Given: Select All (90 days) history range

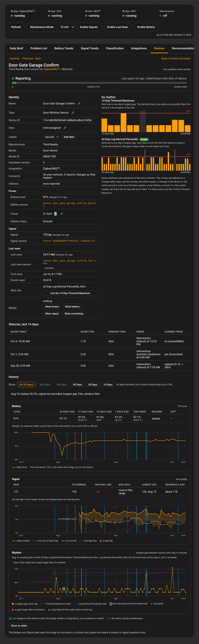Looking at the screenshot, I should point(26,384).
